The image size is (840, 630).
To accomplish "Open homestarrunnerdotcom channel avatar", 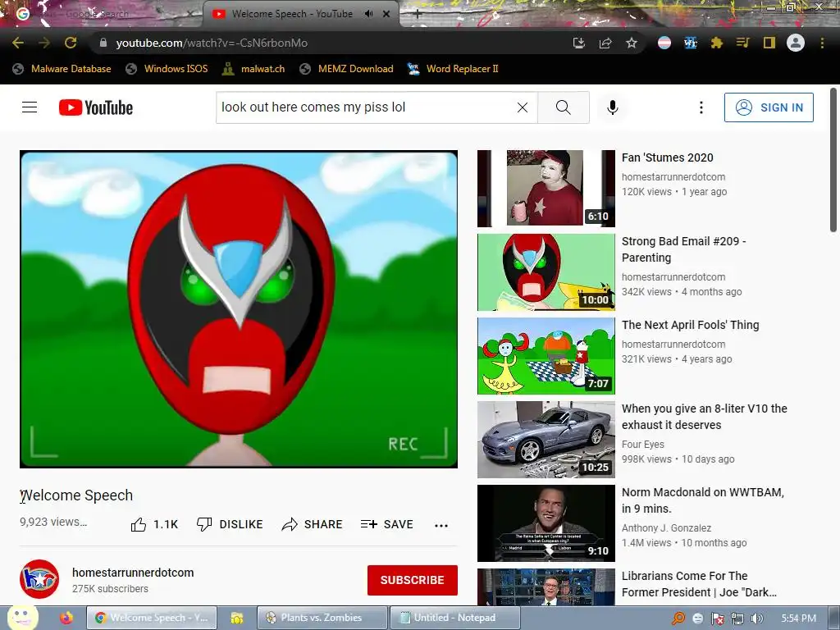I will click(x=39, y=579).
